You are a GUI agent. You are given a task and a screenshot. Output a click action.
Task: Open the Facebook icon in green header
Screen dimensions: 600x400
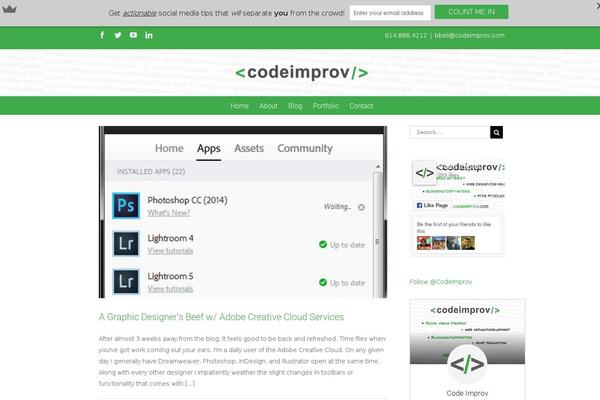pyautogui.click(x=102, y=35)
